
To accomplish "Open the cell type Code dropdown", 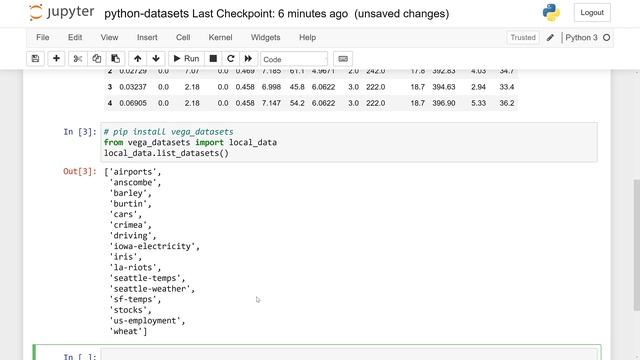I will click(x=294, y=59).
